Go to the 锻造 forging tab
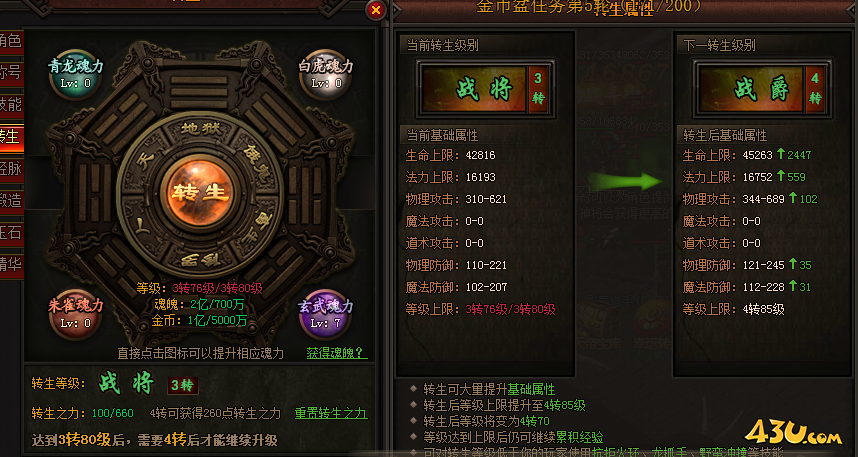 [x=11, y=201]
